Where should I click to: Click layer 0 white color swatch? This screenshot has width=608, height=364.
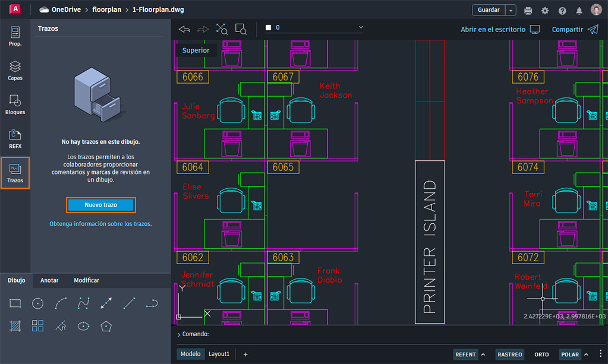click(268, 27)
